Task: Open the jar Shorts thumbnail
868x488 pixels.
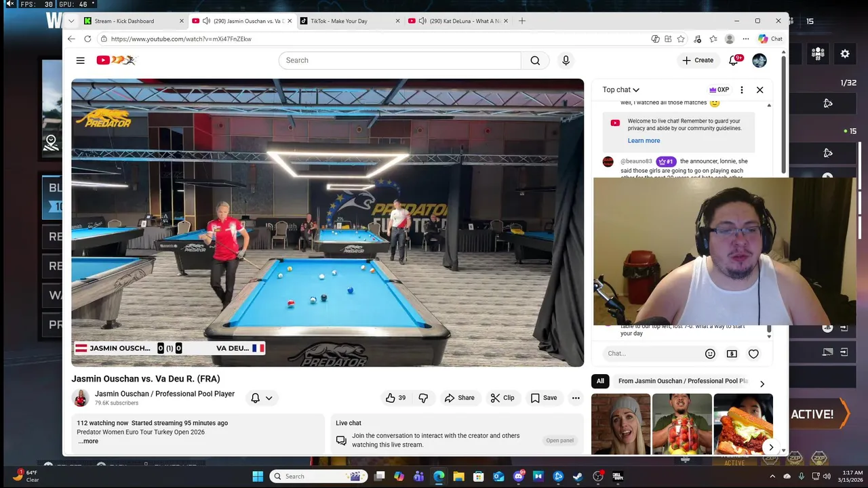Action: coord(682,424)
